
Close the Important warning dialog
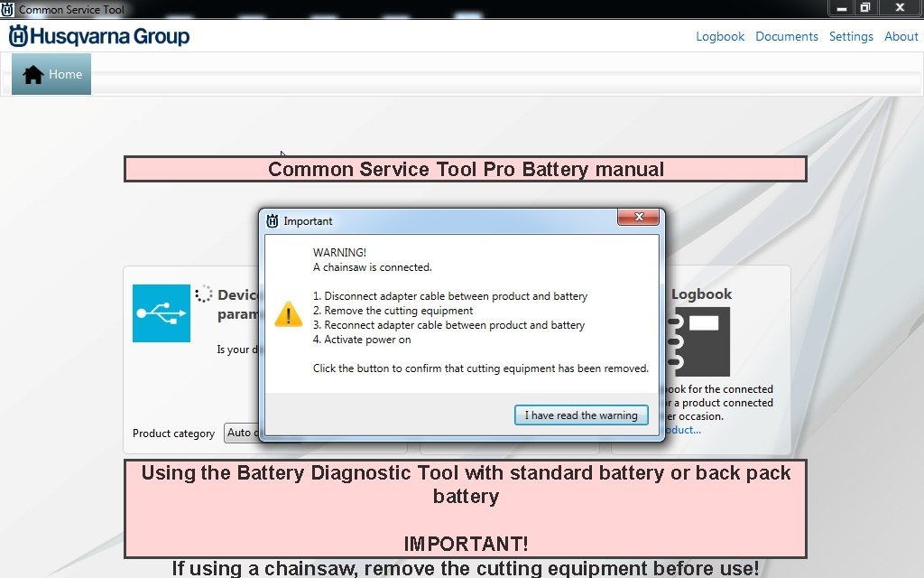tap(638, 217)
